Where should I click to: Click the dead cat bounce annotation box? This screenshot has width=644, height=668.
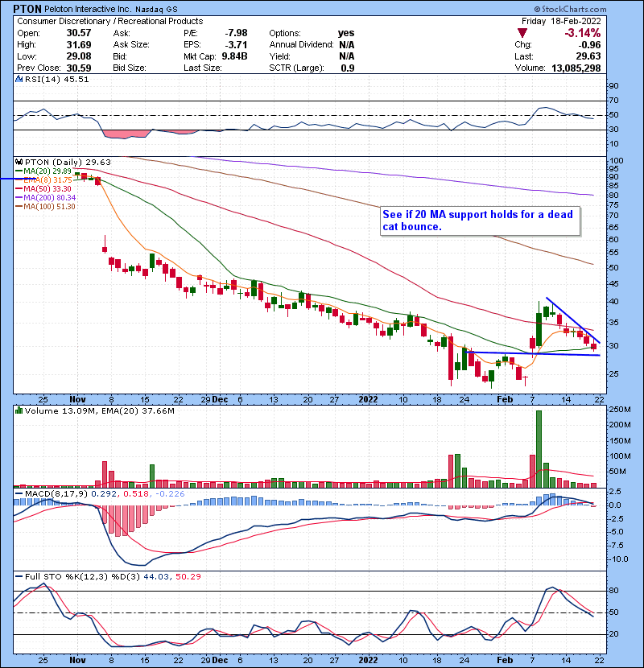tap(480, 221)
